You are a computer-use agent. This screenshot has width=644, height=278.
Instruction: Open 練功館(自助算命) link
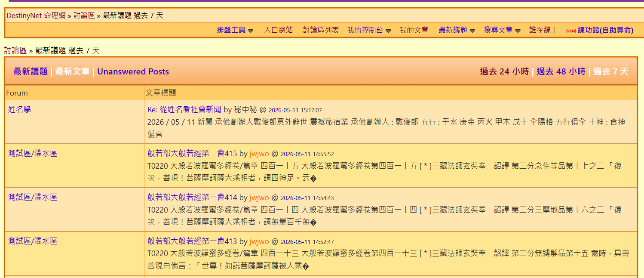(606, 30)
